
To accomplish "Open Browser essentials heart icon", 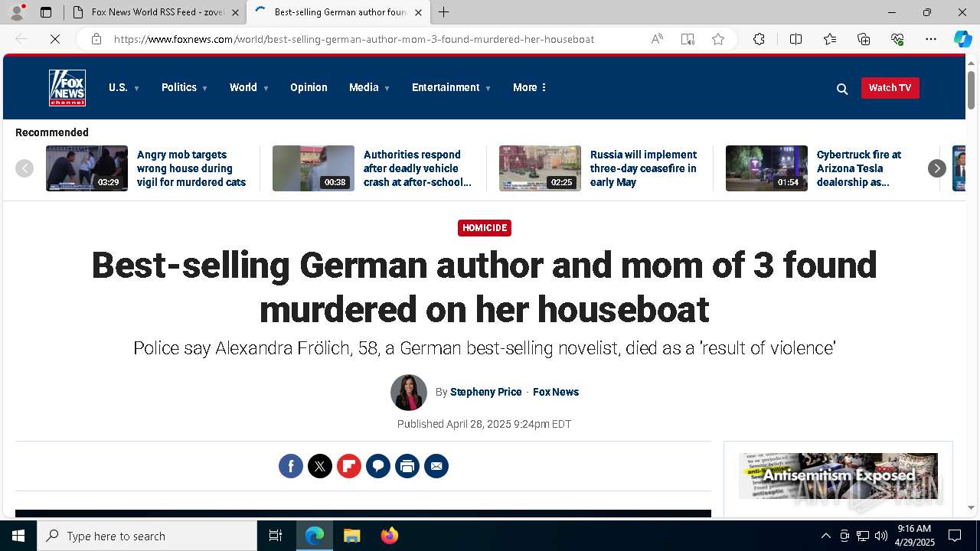I will tap(897, 39).
